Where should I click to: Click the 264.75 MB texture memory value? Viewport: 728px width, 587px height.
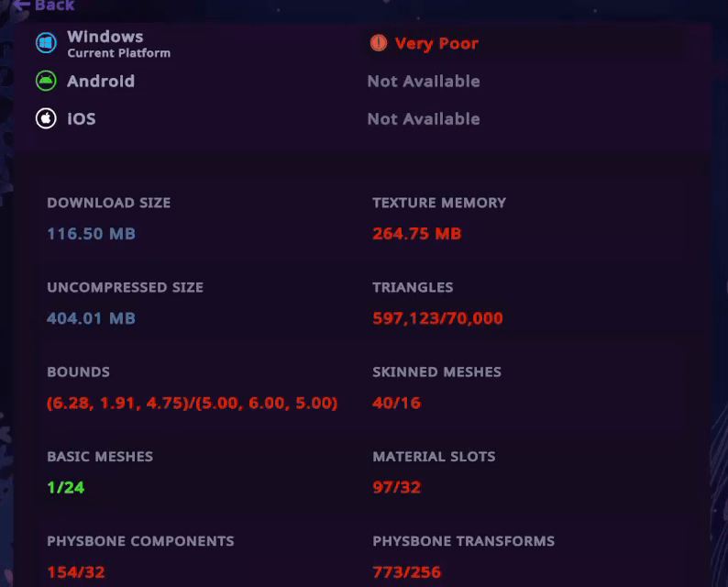[x=416, y=234]
